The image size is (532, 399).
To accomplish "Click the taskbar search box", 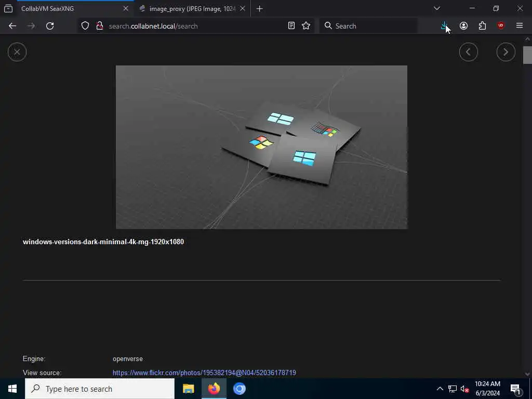I will pyautogui.click(x=100, y=389).
